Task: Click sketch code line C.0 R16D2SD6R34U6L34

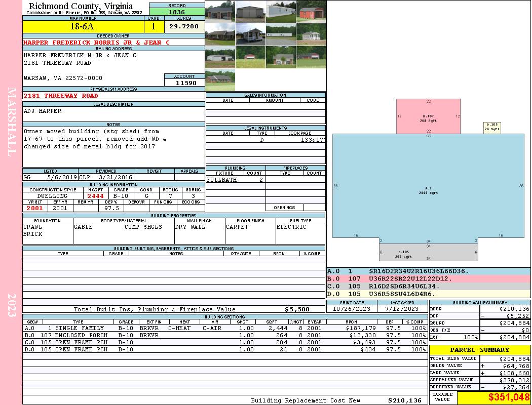Action: click(x=429, y=287)
